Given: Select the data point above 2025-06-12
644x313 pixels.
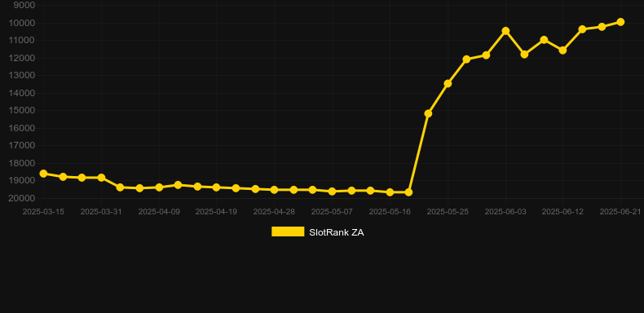Looking at the screenshot, I should click(x=562, y=50).
